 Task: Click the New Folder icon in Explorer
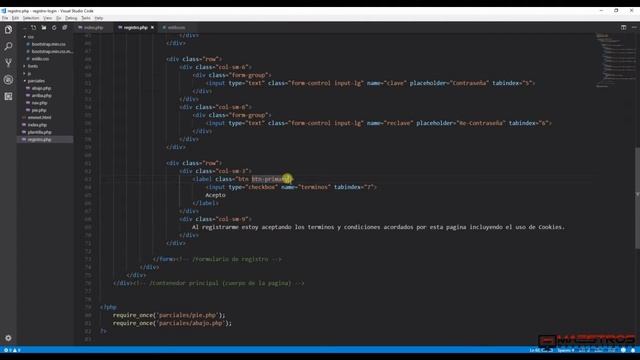pyautogui.click(x=44, y=28)
